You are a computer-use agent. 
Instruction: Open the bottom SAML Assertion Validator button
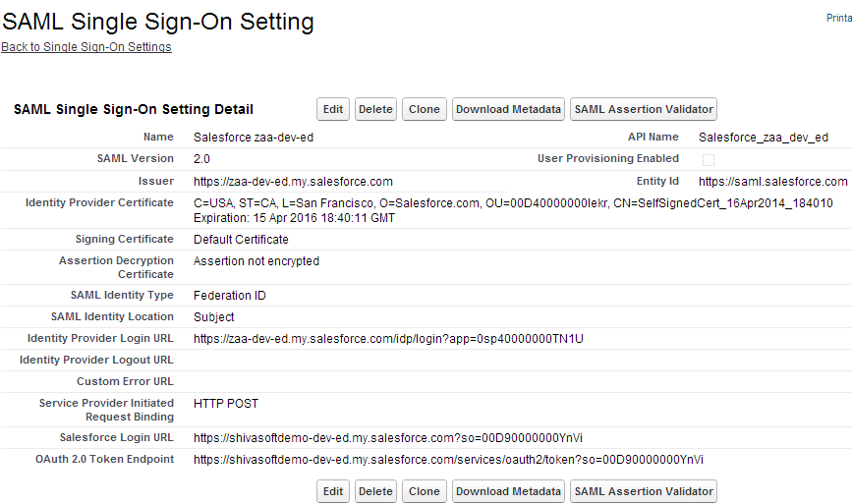(x=644, y=491)
